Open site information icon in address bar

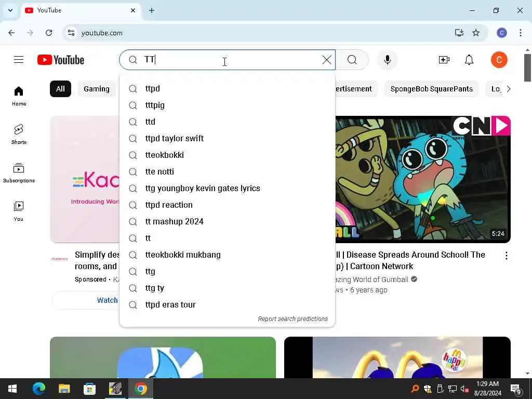[71, 33]
